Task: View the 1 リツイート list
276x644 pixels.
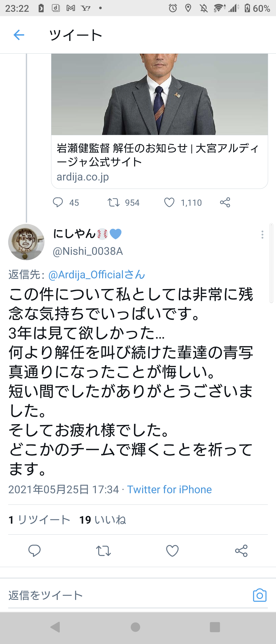Action: tap(39, 520)
